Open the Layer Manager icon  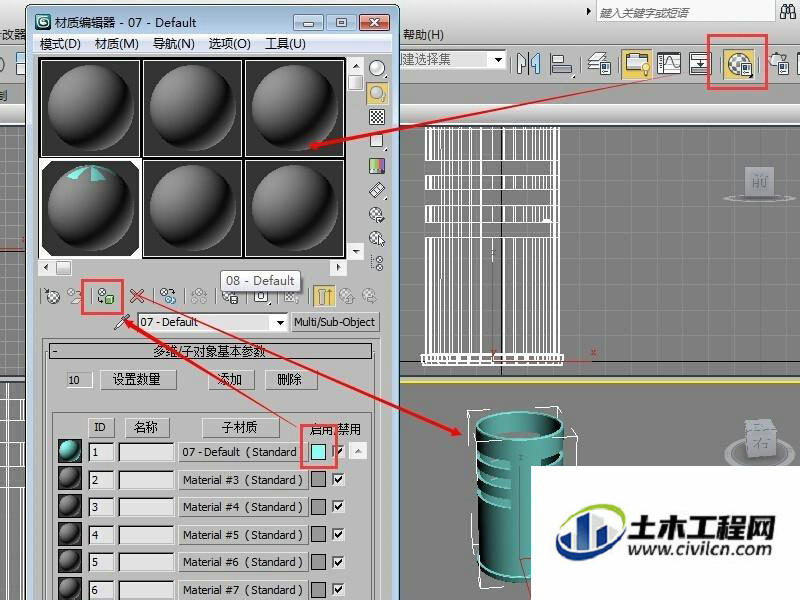click(599, 64)
